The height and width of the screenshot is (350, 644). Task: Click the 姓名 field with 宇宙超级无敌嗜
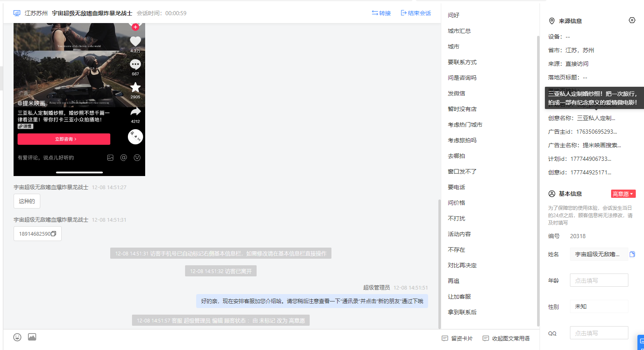pyautogui.click(x=599, y=254)
